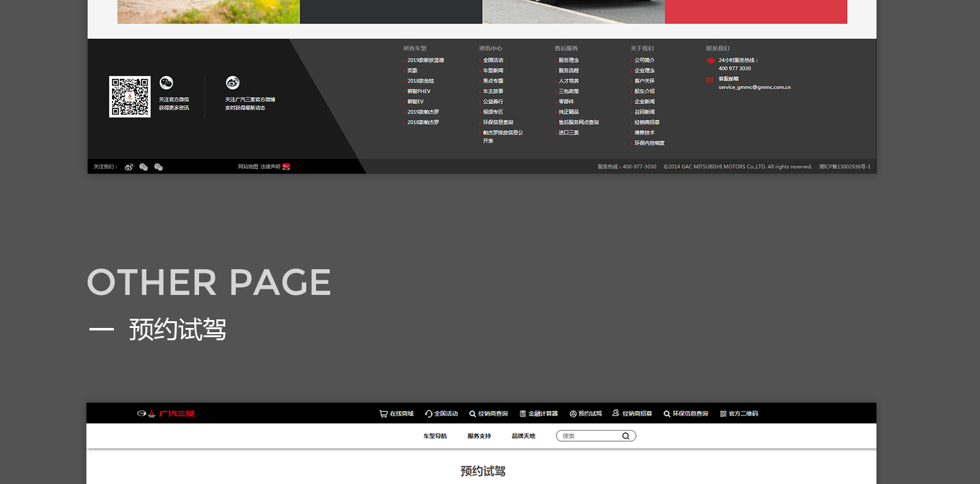Screen dimensions: 980x484
Task: Click the large Weibo icon above 关注广汽三菱官方微博
Action: click(x=232, y=83)
